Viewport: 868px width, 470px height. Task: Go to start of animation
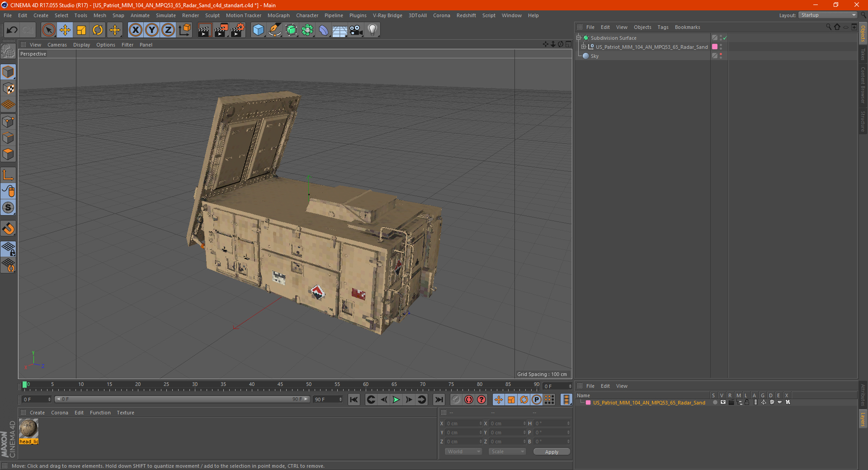tap(354, 399)
